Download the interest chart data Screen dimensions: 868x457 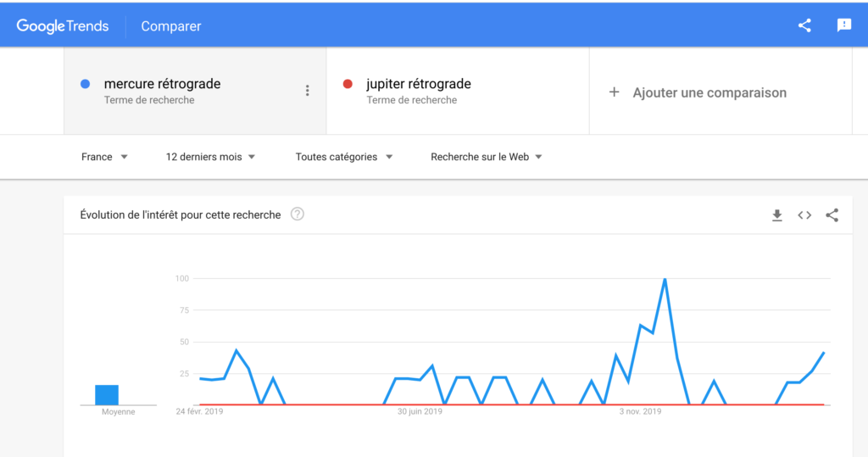(777, 215)
